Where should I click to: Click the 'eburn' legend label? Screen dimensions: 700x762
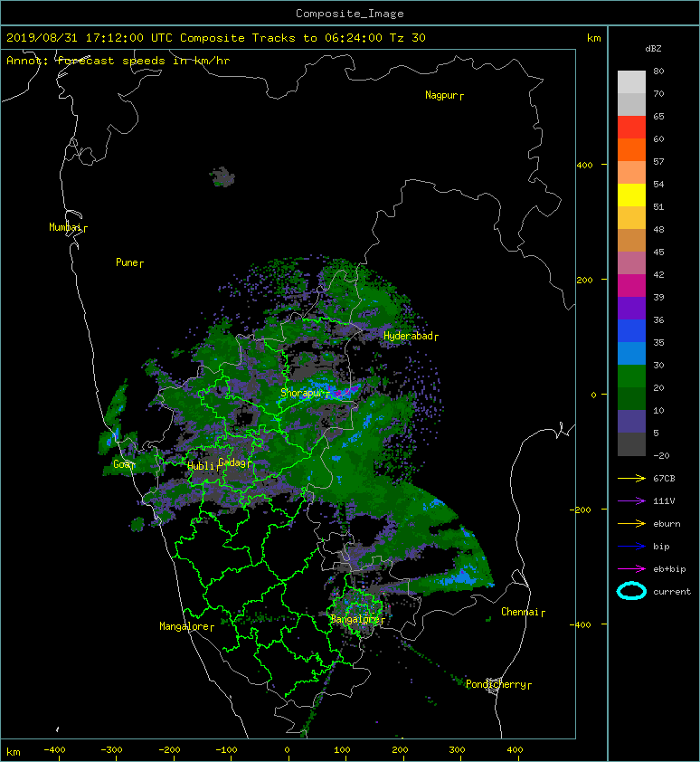click(667, 524)
